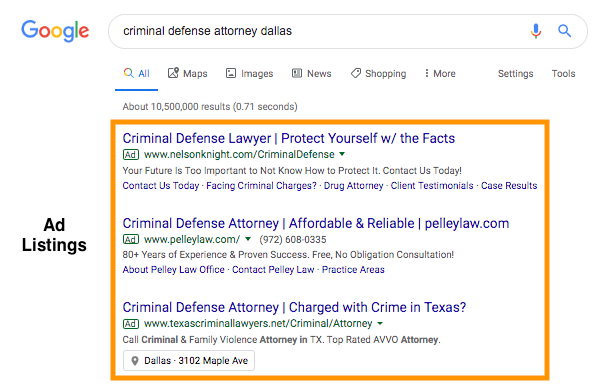602x388 pixels.
Task: Open Criminal Defense Lawyer Protect Yourself ad
Action: pyautogui.click(x=289, y=138)
